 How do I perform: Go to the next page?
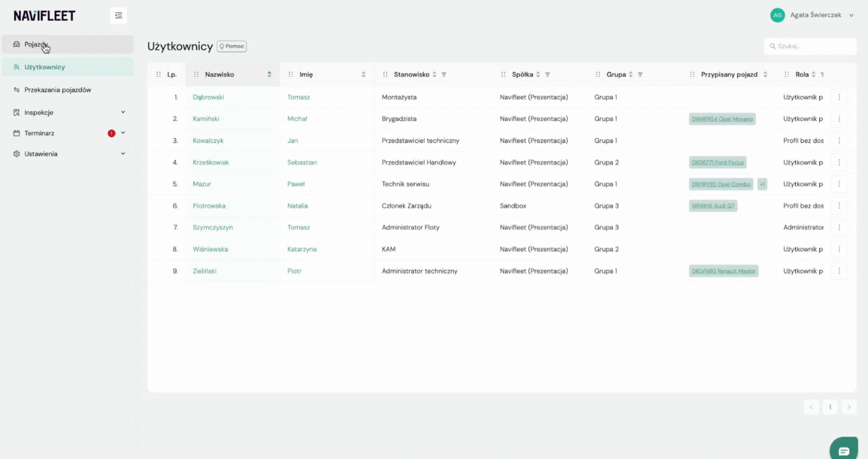point(849,407)
